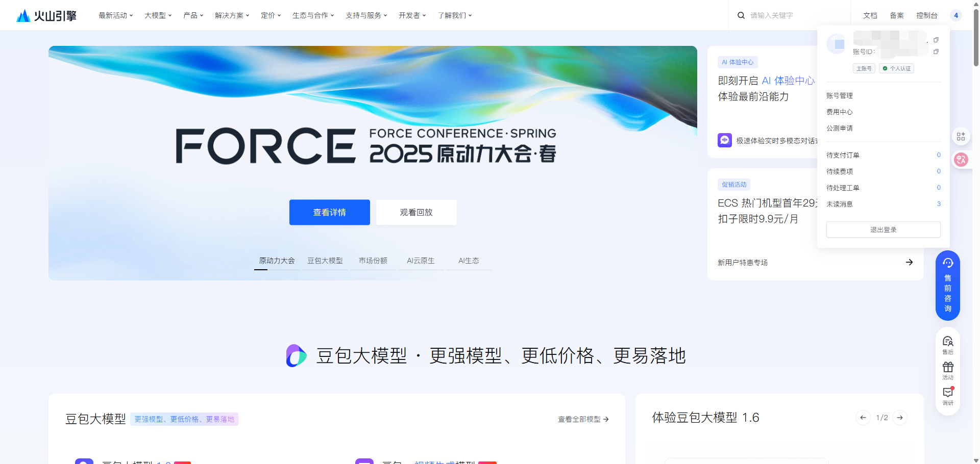Click the 查看详情 button

point(329,212)
